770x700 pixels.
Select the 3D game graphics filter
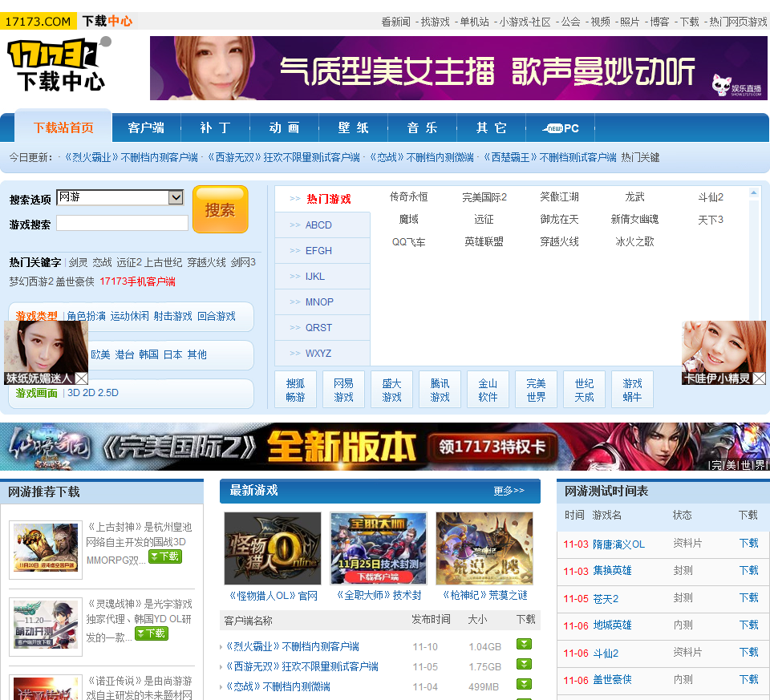coord(73,393)
